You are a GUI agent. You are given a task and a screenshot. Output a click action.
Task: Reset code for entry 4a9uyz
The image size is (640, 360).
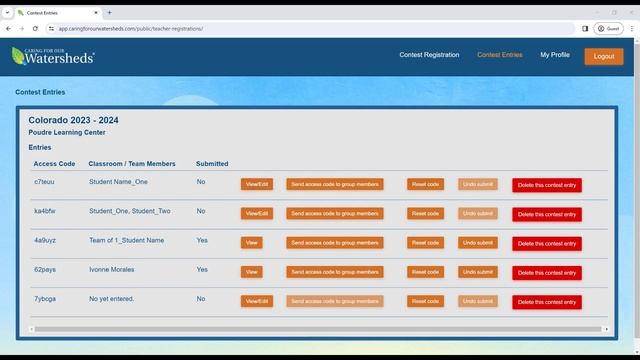tap(425, 243)
